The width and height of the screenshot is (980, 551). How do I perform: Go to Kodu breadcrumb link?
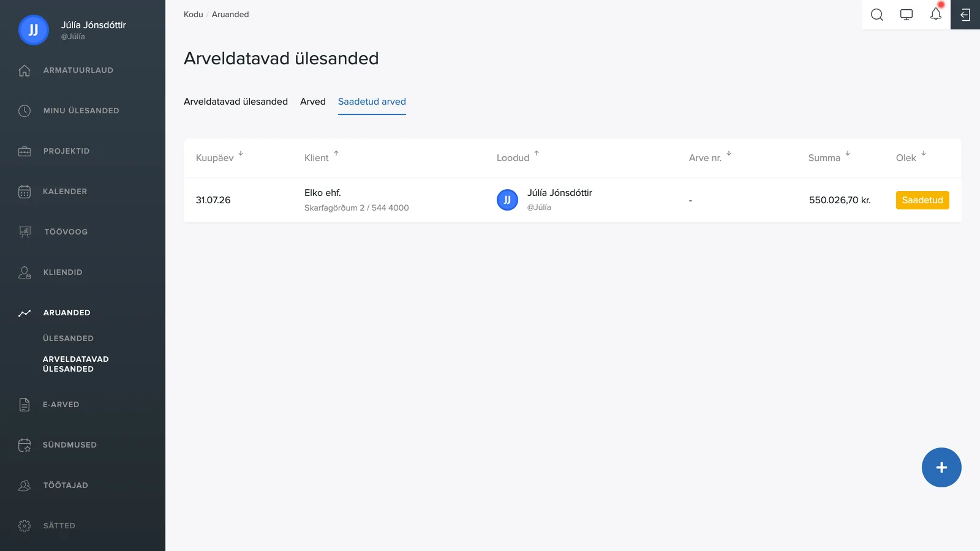[194, 14]
